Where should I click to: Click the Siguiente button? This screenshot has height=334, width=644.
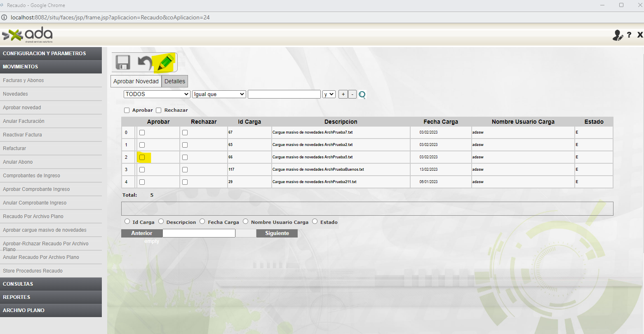point(277,233)
